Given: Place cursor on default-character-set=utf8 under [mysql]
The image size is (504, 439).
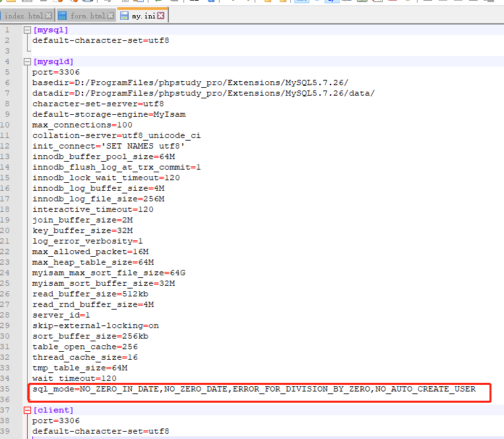Looking at the screenshot, I should coord(101,40).
